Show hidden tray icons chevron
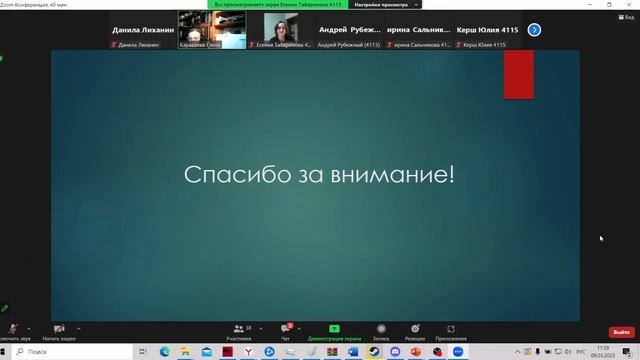Image resolution: width=640 pixels, height=360 pixels. point(517,351)
